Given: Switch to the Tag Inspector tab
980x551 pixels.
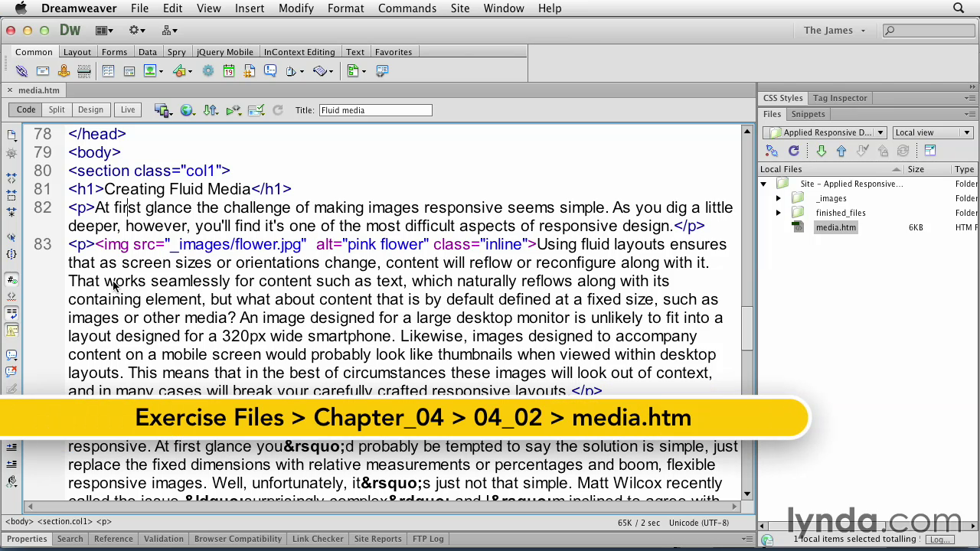Looking at the screenshot, I should [x=840, y=98].
